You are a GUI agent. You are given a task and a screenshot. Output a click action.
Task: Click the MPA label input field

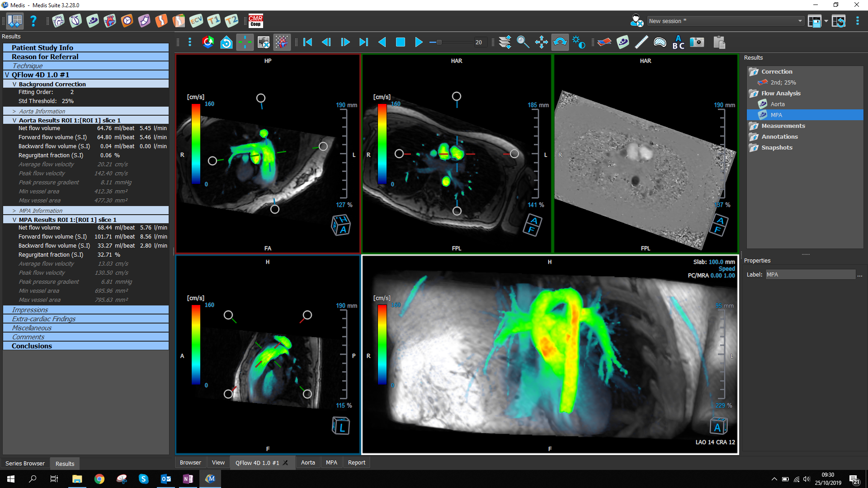[x=810, y=274]
